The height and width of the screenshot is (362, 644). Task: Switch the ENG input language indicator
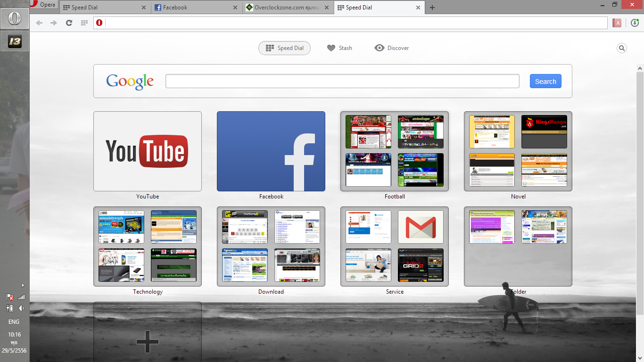[14, 322]
